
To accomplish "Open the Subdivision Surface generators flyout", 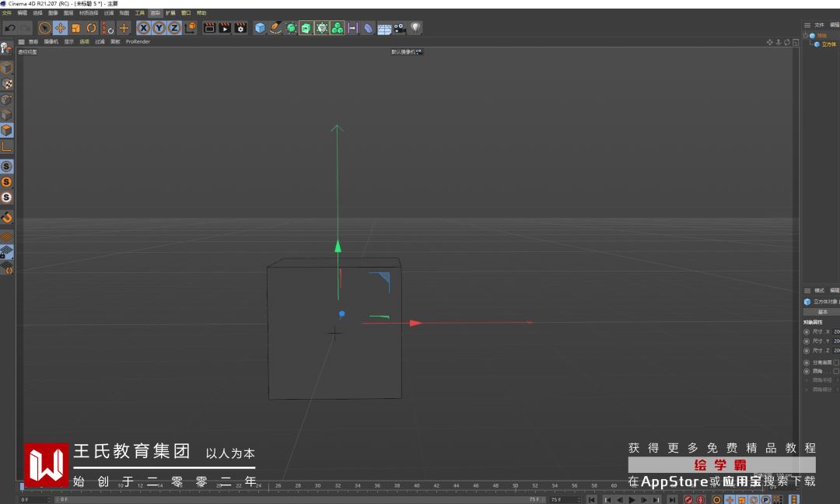I will click(291, 28).
